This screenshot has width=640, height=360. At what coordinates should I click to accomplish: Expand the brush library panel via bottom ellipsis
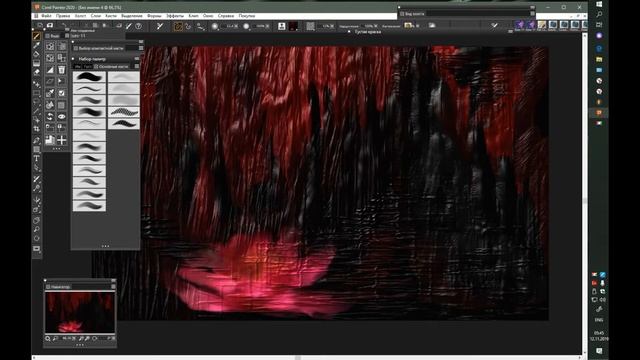[105, 246]
